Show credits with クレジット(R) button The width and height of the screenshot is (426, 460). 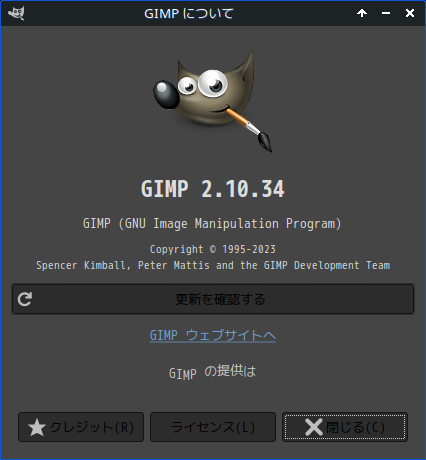click(x=81, y=427)
